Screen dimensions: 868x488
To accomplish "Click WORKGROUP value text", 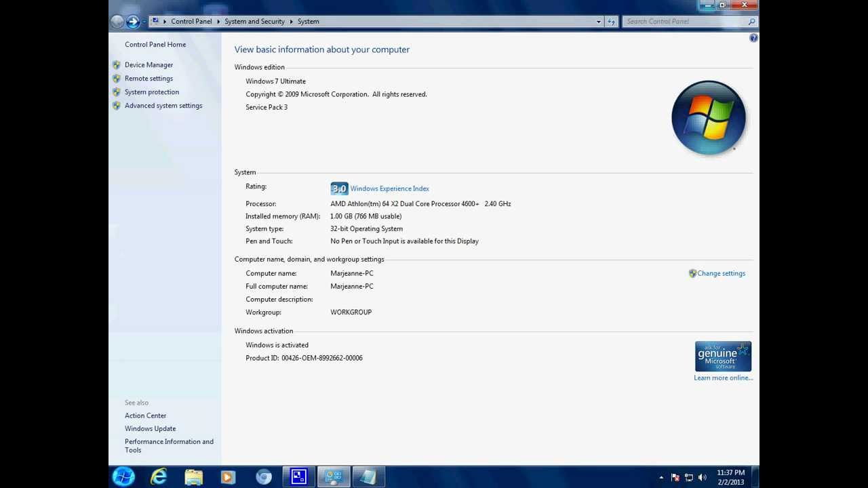I will coord(351,312).
